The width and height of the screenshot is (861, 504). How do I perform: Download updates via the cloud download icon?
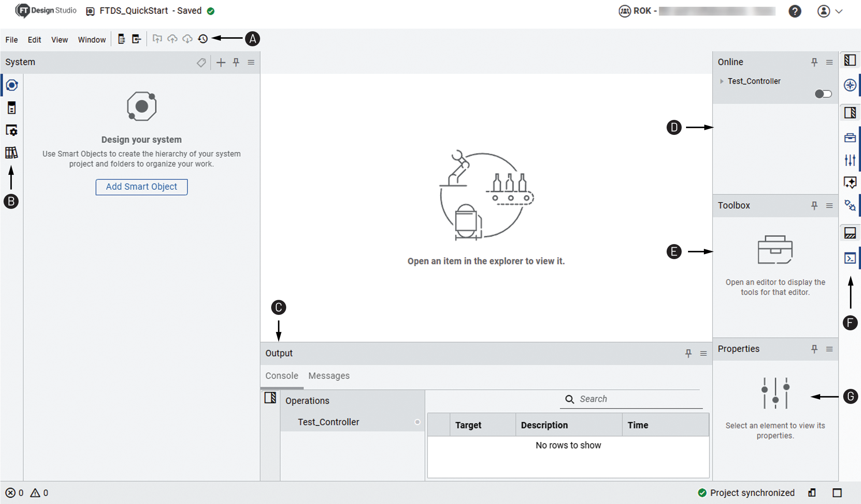tap(188, 39)
